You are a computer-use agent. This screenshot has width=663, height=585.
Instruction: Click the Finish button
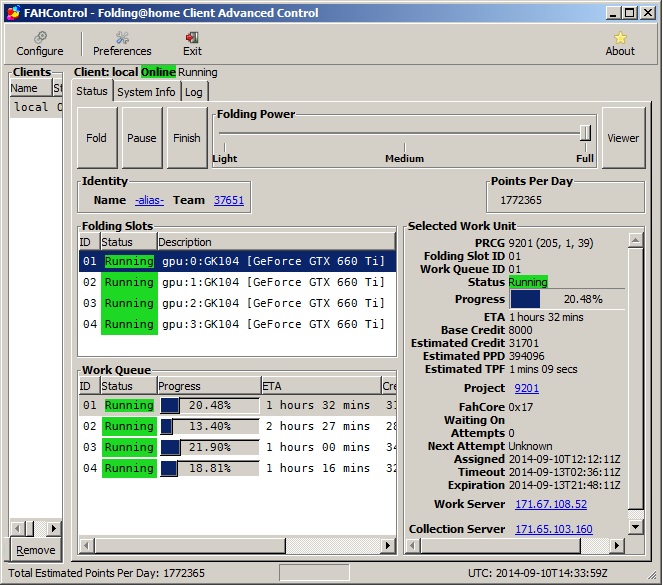coord(186,138)
